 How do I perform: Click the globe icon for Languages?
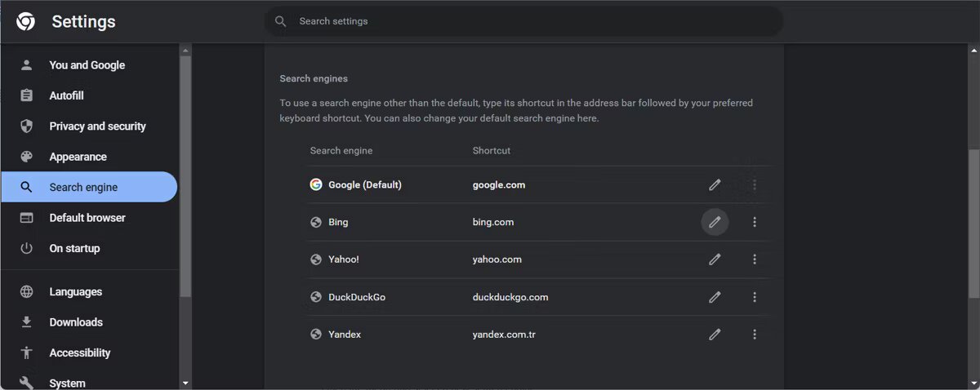coord(26,292)
